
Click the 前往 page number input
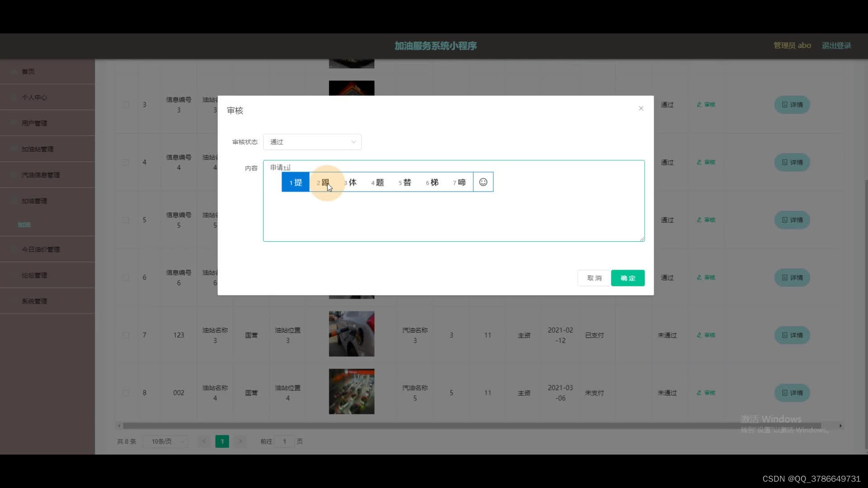[284, 441]
